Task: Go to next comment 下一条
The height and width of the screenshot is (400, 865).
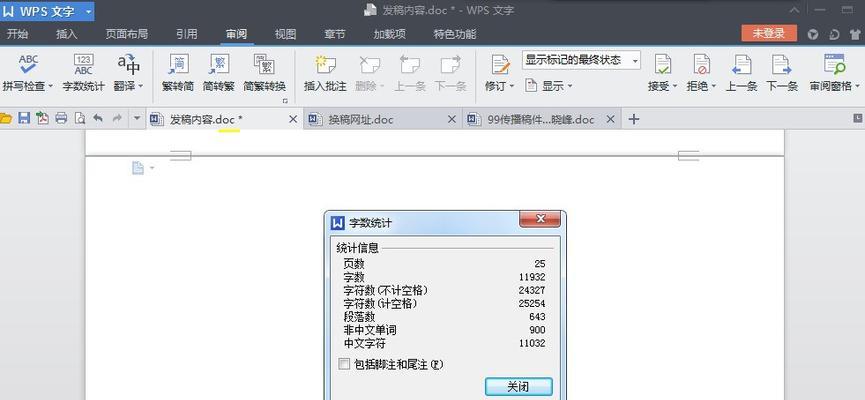Action: click(451, 73)
